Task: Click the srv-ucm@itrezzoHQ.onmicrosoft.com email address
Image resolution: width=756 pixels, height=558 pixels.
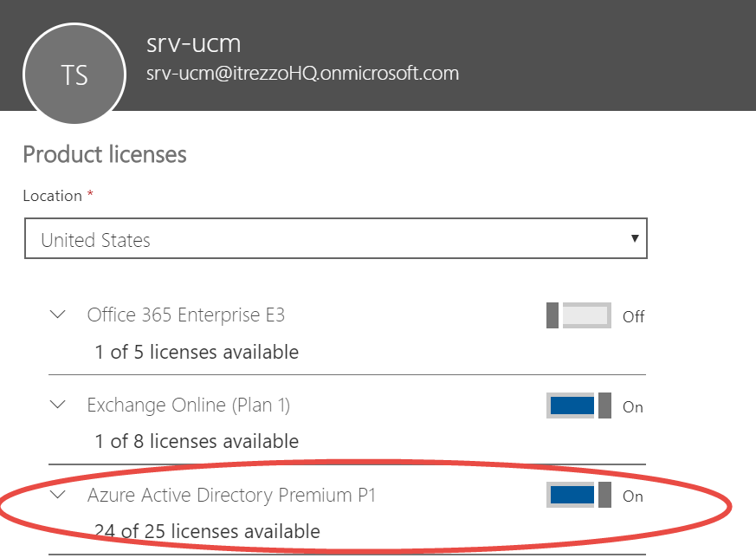Action: [303, 73]
